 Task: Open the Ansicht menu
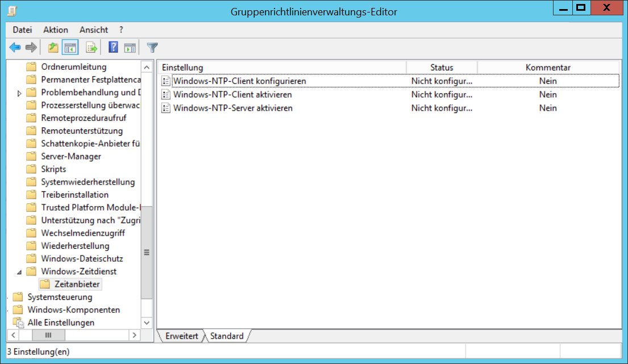(x=93, y=30)
